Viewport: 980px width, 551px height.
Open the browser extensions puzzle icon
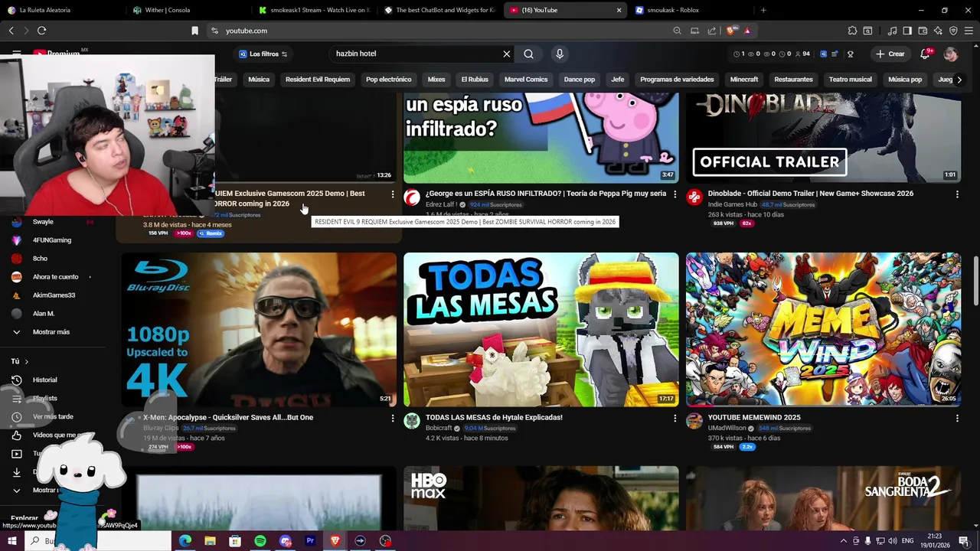[852, 31]
